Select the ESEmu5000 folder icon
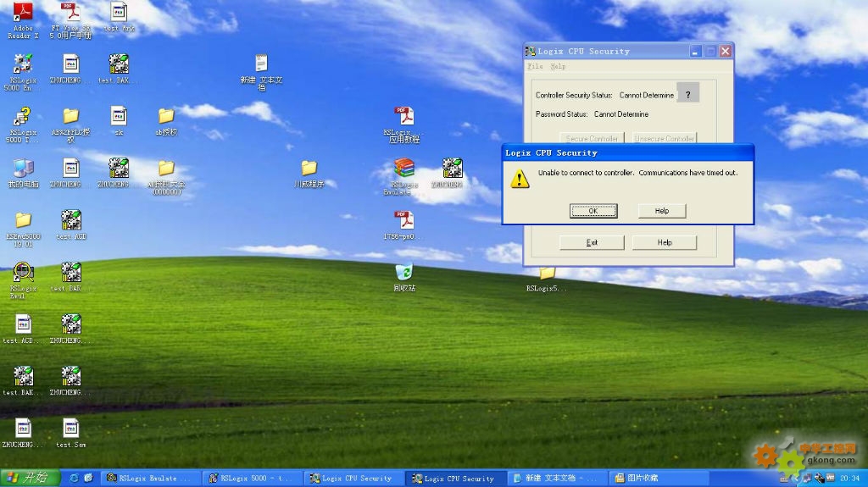Screen dimensions: 868x487 coord(23,220)
